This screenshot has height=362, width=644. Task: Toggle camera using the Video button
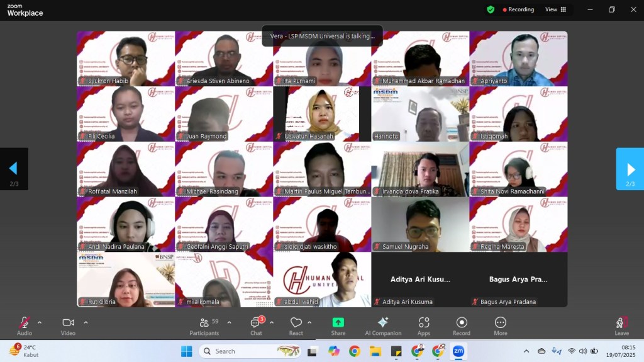coord(68,325)
